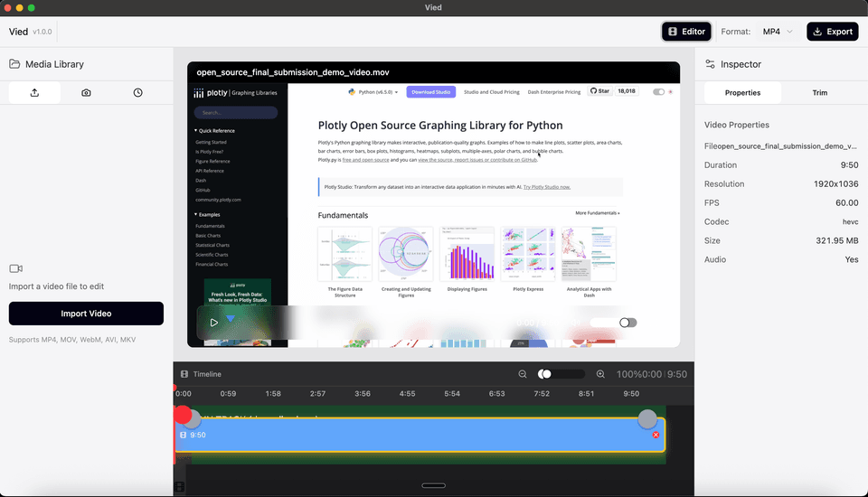Screen dimensions: 868x497
Task: Zoom in the timeline
Action: 600,374
